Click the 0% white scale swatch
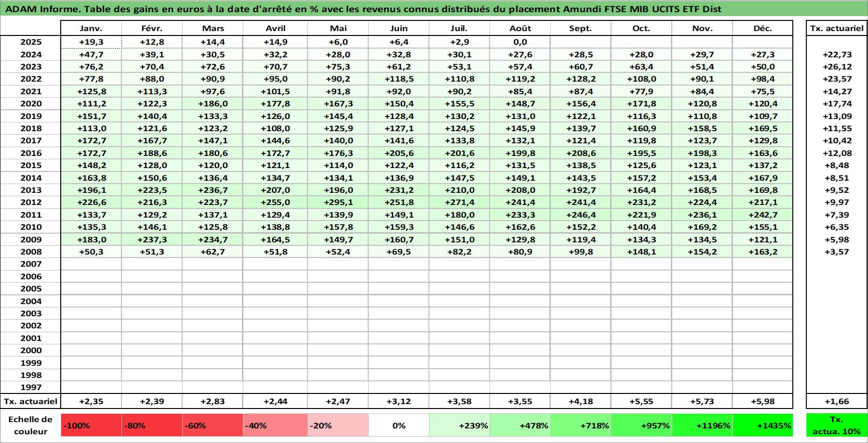Viewport: 868px width, 443px height. point(399,426)
